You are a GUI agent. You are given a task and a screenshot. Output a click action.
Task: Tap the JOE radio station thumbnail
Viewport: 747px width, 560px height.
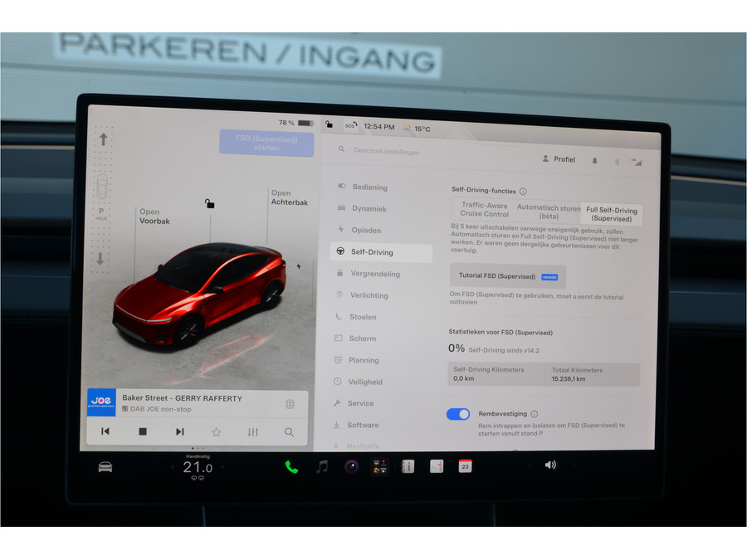click(x=101, y=402)
